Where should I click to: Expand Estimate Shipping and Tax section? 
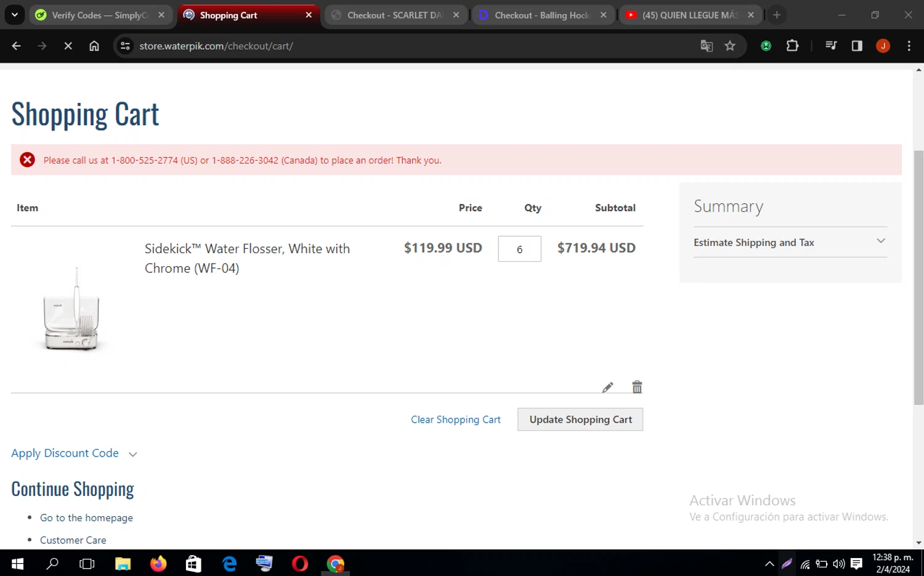click(790, 242)
